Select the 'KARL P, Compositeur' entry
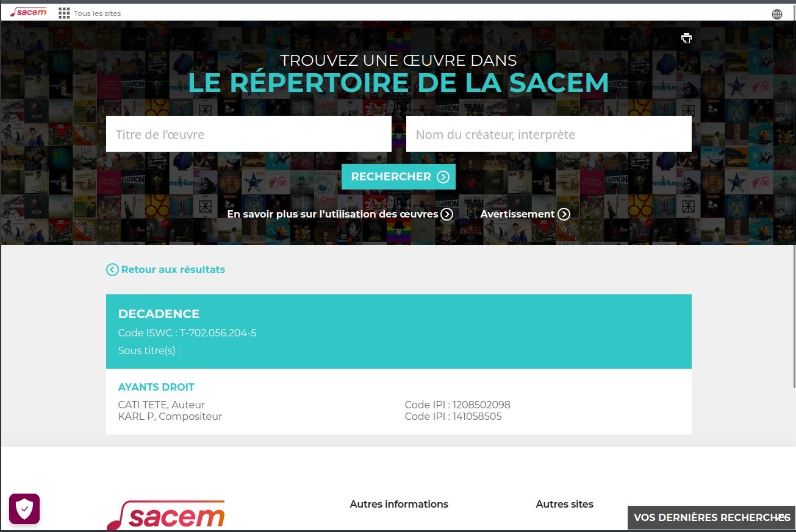This screenshot has height=532, width=796. (170, 416)
